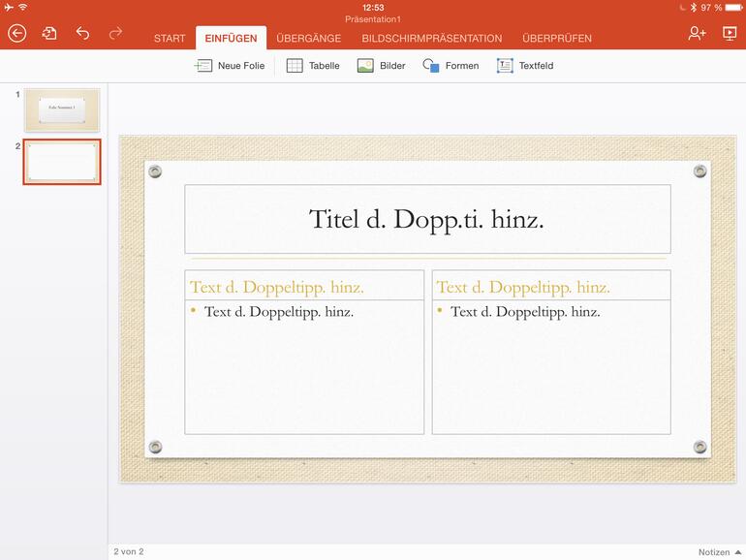
Task: Open the ÜBERPRÜFEN tab
Action: 556,39
